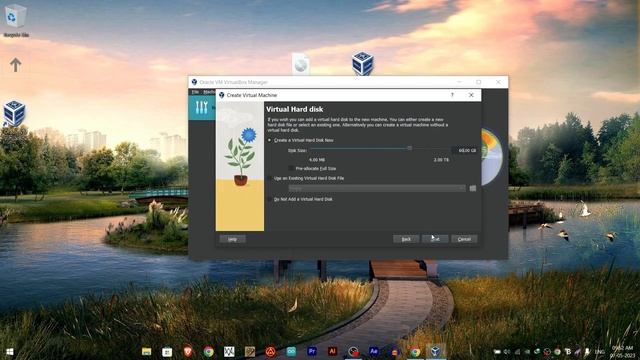Image resolution: width=640 pixels, height=360 pixels.
Task: Open Arduino IDE from taskbar
Action: (291, 351)
